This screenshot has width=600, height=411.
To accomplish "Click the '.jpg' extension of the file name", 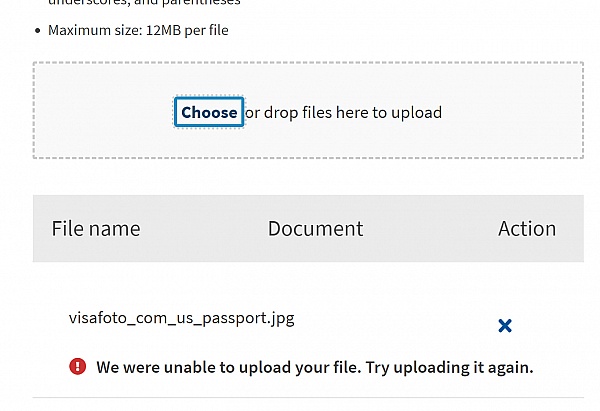I will (281, 319).
